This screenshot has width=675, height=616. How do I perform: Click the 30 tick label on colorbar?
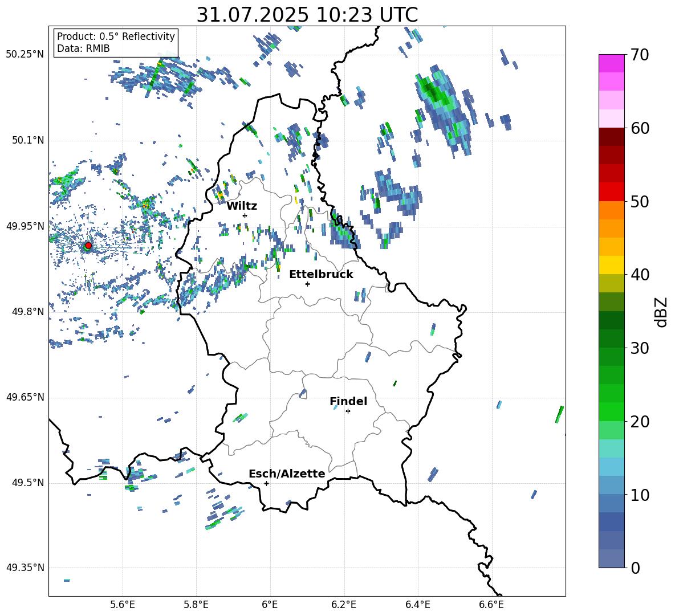640,348
